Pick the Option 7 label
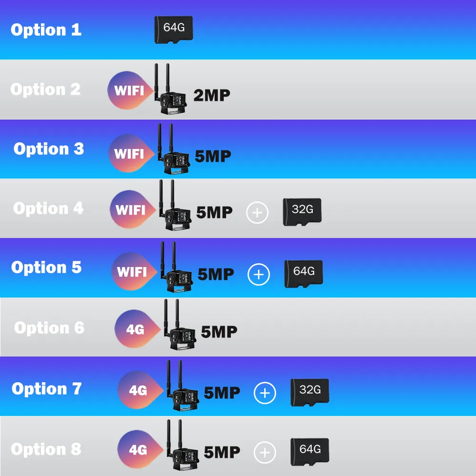476x476 pixels. click(x=47, y=389)
